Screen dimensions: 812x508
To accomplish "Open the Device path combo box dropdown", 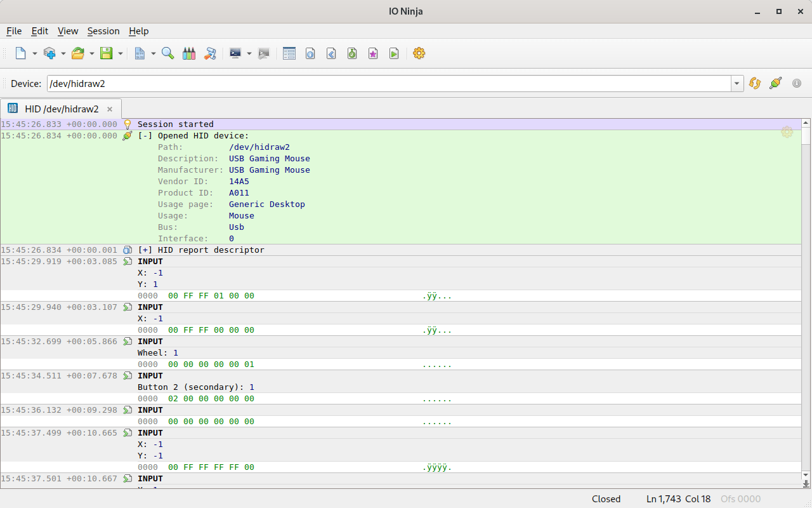I will click(x=737, y=83).
